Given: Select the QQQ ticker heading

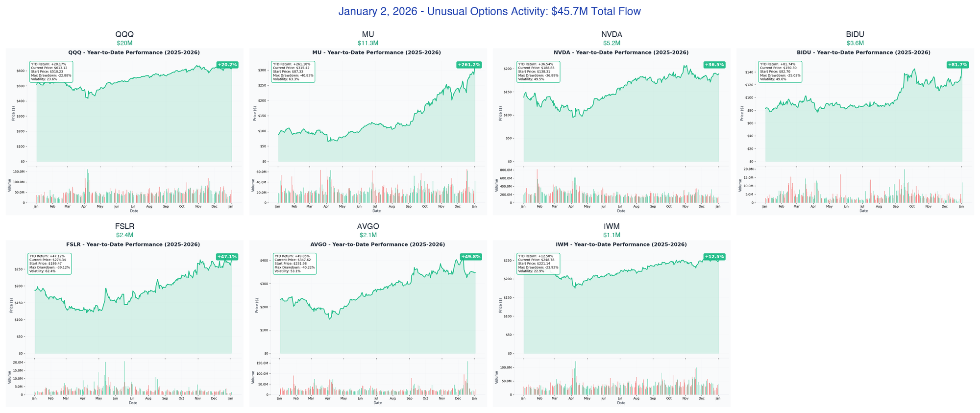Looking at the screenshot, I should tap(124, 34).
